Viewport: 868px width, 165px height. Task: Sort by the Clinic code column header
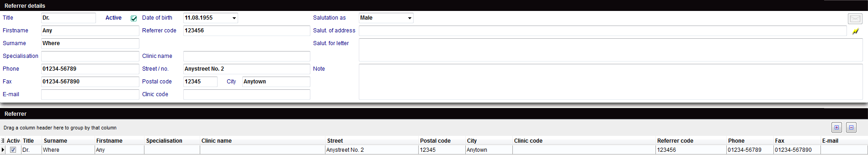point(584,141)
